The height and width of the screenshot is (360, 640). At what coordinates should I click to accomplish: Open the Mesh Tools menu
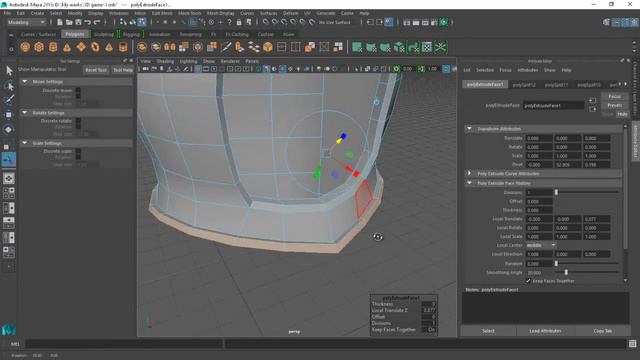[189, 13]
